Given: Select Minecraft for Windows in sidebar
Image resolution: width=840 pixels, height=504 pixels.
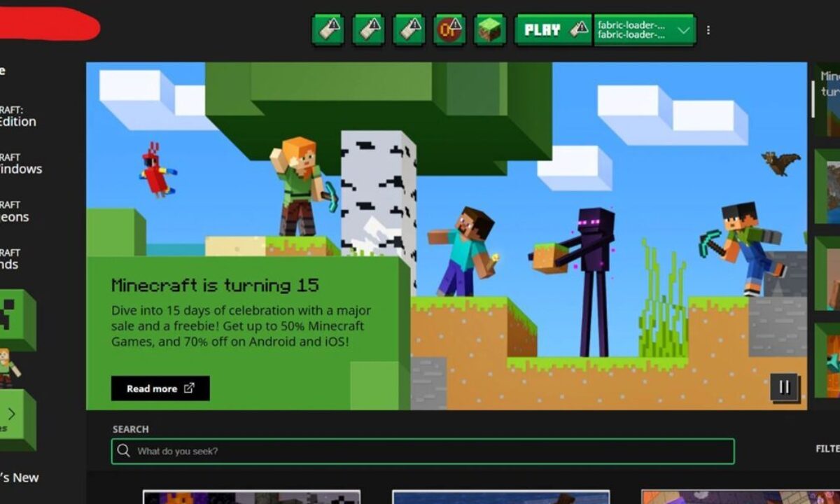Looking at the screenshot, I should (21, 164).
